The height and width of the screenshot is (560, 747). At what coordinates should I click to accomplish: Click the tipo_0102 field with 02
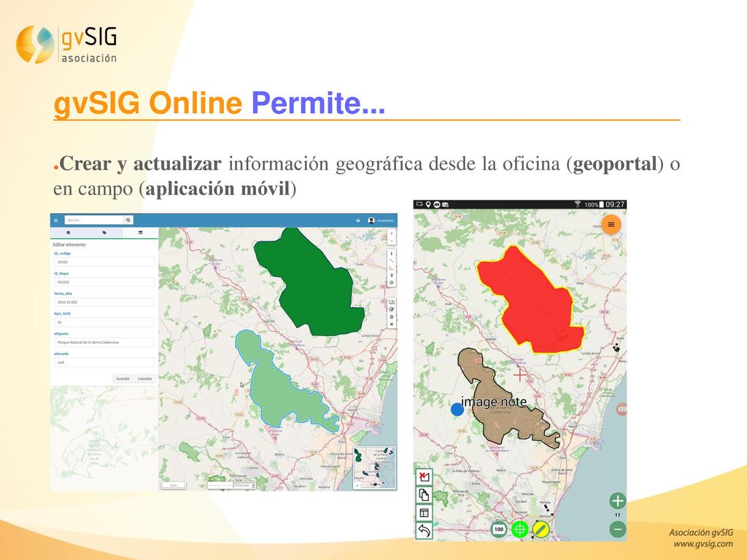[104, 322]
